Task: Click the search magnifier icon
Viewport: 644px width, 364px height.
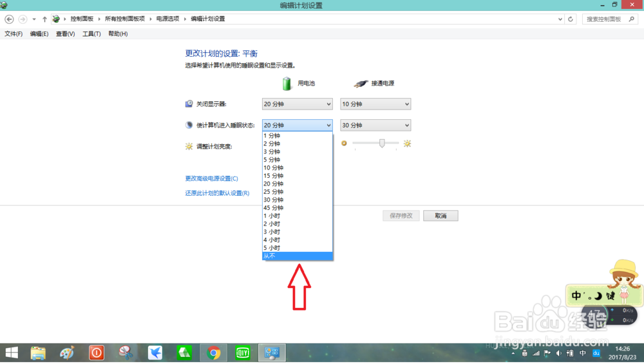Action: [x=632, y=19]
